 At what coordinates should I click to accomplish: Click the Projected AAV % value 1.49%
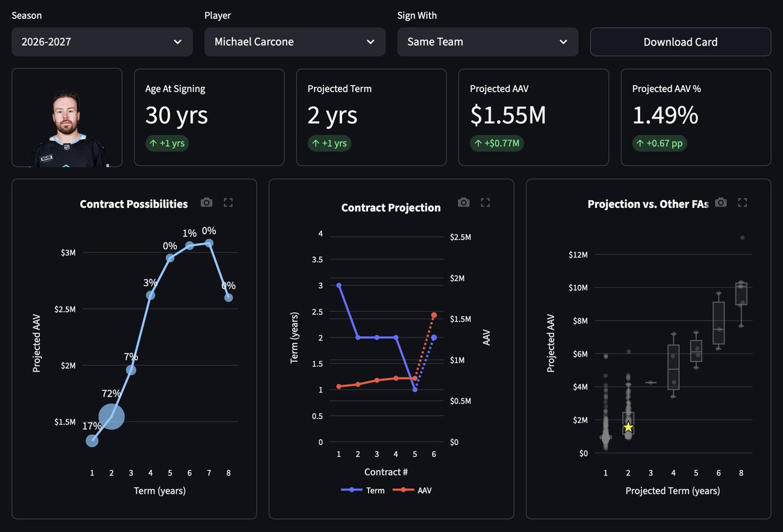point(665,115)
